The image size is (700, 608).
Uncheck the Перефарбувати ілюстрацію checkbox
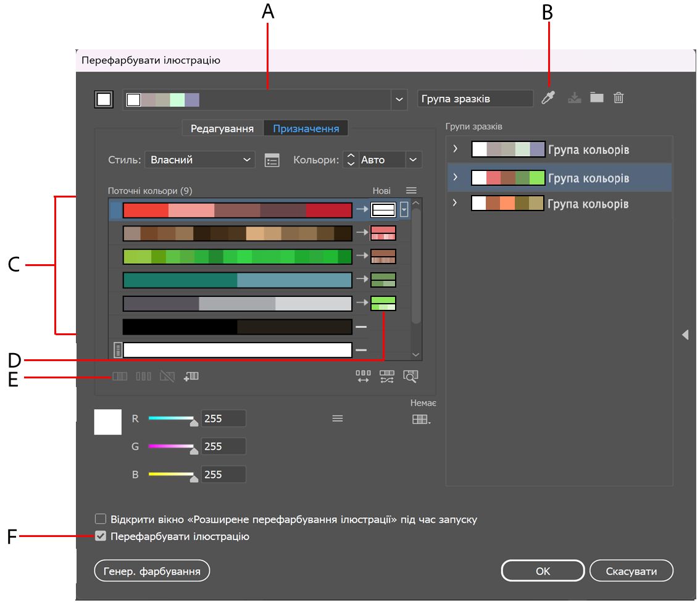coord(101,536)
